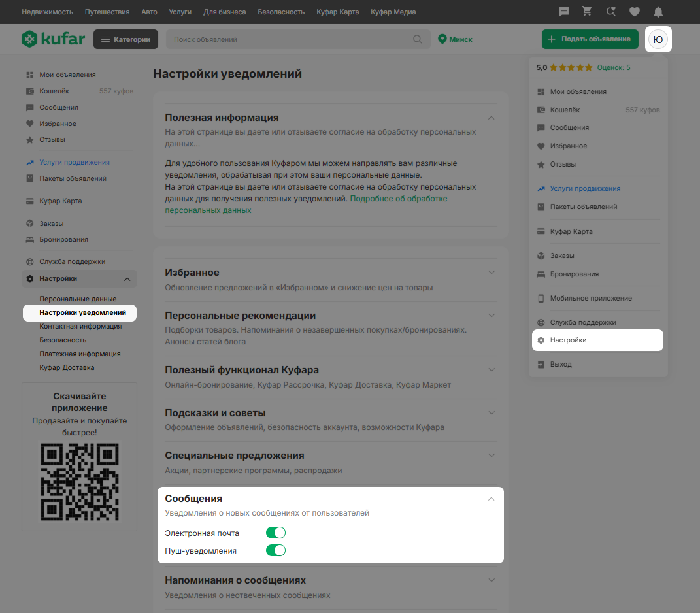Open Путешествия in top menu
700x613 pixels.
coord(107,12)
